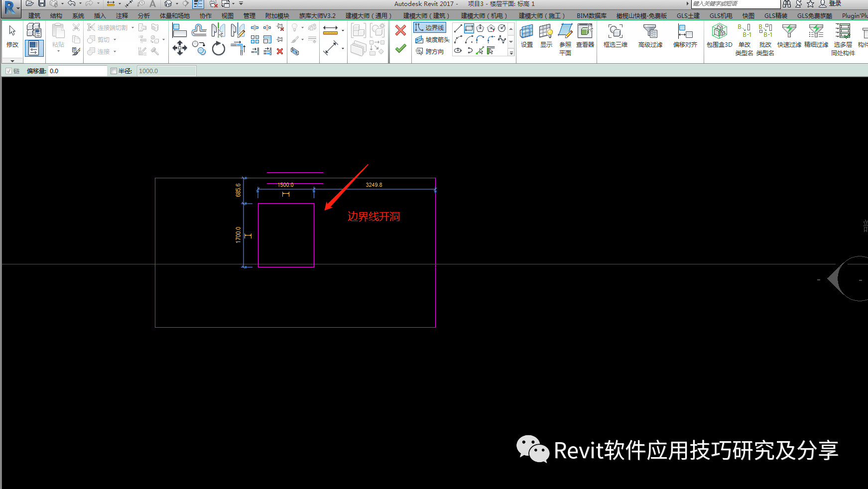
Task: Open the 包围盒3D tool
Action: tap(719, 36)
